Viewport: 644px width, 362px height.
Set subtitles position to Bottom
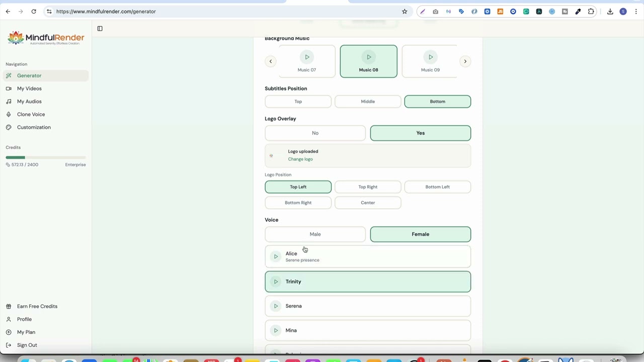[438, 102]
